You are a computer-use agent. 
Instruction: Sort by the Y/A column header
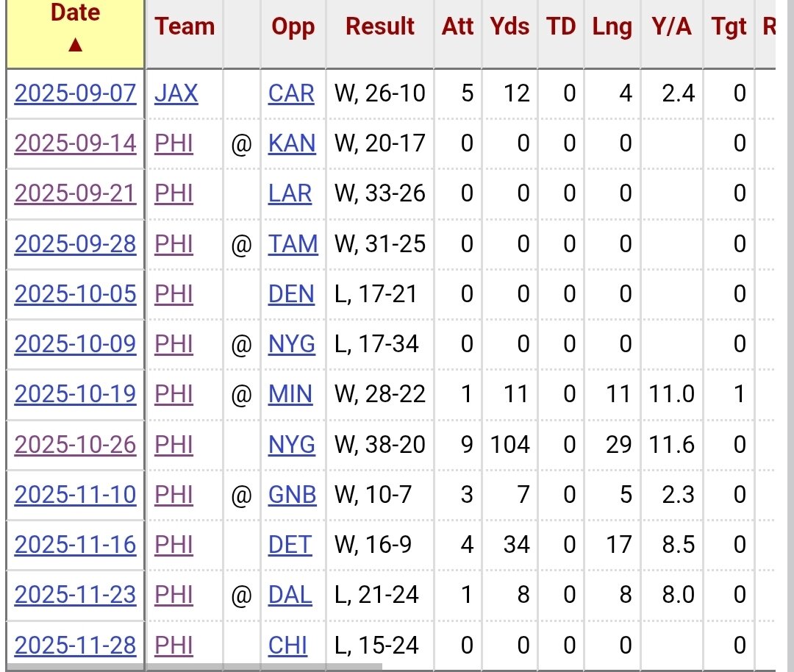(671, 27)
